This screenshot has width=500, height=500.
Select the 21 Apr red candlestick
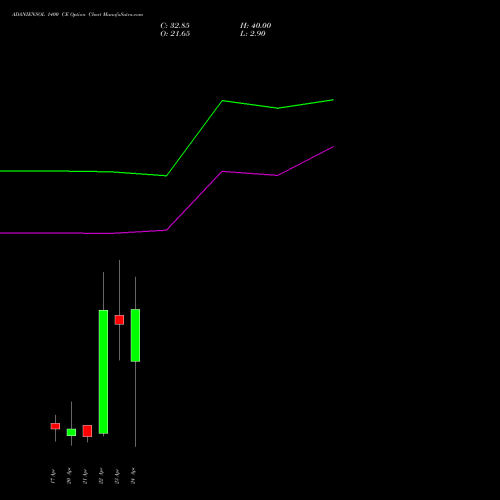[x=87, y=431]
